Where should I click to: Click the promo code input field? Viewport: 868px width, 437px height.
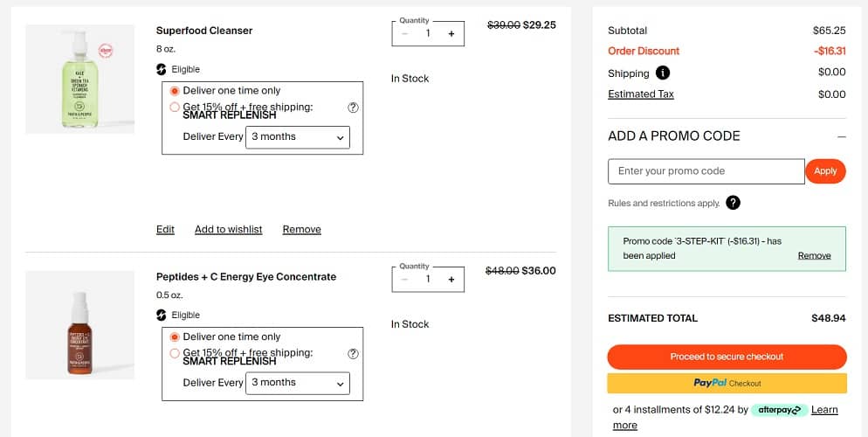coord(706,171)
